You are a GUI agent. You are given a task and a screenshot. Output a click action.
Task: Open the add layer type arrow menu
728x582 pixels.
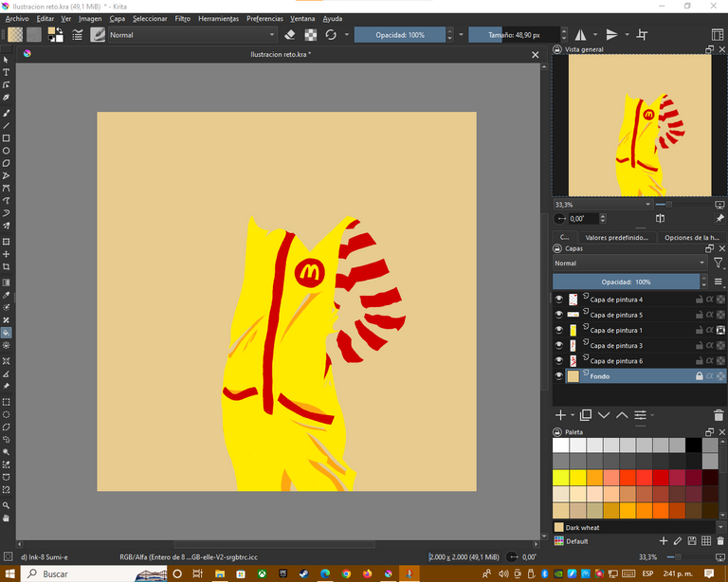[573, 415]
